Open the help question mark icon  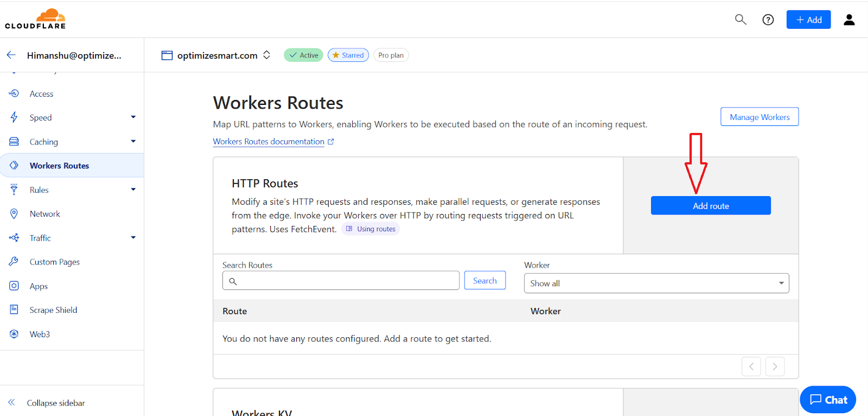[768, 20]
